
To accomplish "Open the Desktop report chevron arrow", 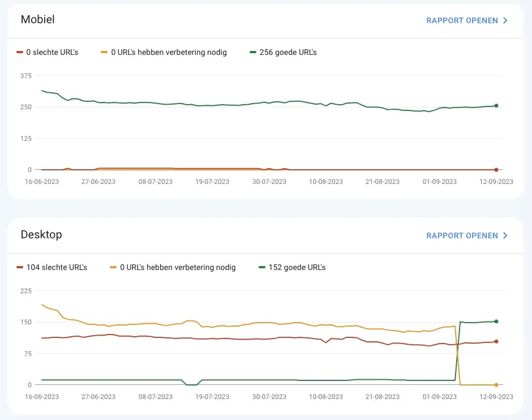I will point(505,235).
